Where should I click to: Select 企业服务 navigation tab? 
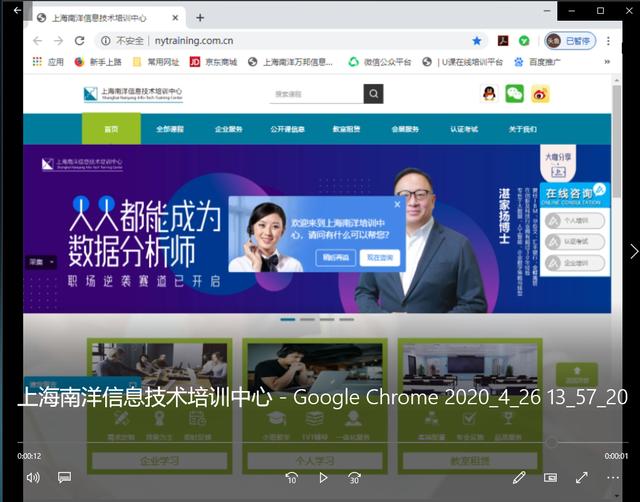[229, 129]
